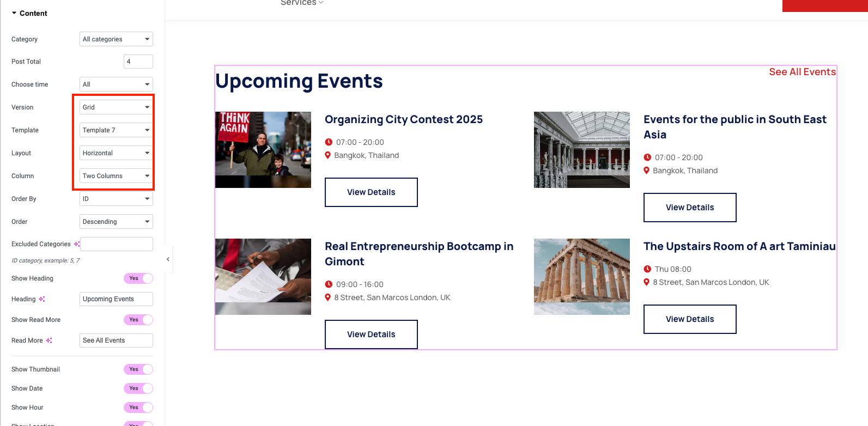The image size is (868, 426).
Task: Turn off the Show Thumbnail switch
Action: 138,369
